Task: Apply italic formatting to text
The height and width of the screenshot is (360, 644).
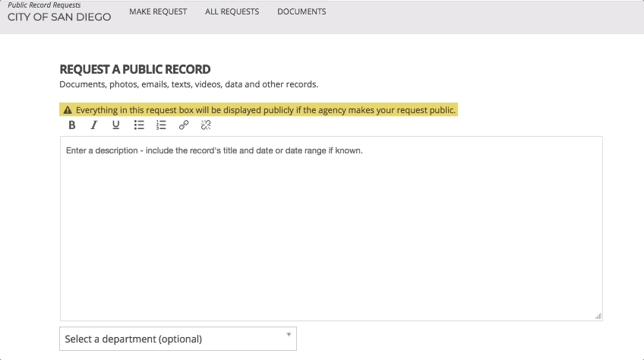Action: click(x=94, y=125)
